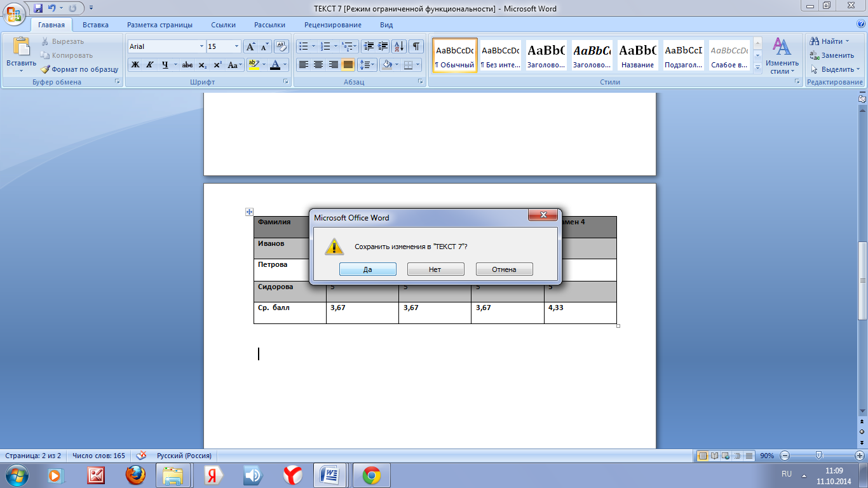This screenshot has height=488, width=868.
Task: Click the Decrease Indent icon
Action: pos(369,46)
